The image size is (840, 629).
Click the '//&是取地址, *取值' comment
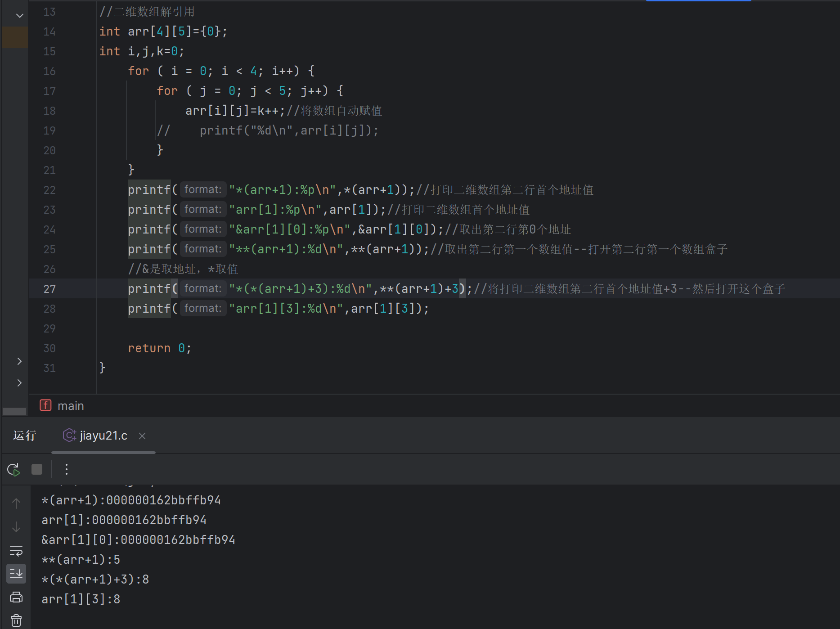183,269
